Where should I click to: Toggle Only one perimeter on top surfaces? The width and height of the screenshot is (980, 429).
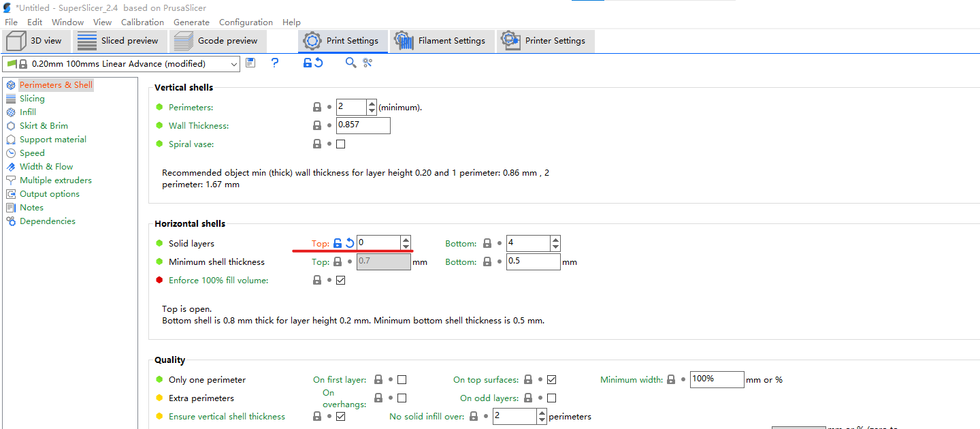[552, 379]
